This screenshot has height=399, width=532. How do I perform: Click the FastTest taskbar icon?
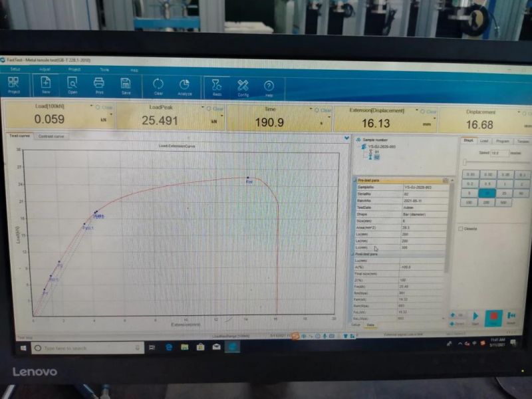coord(232,346)
